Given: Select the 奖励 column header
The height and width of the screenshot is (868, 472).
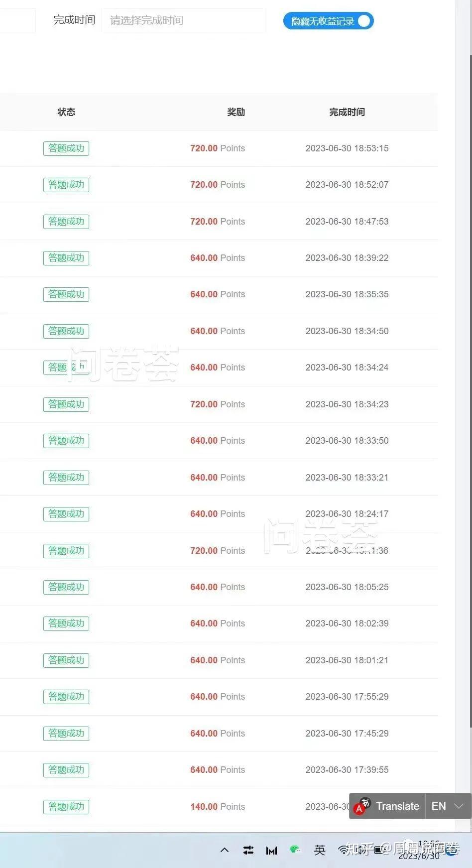Looking at the screenshot, I should point(236,112).
